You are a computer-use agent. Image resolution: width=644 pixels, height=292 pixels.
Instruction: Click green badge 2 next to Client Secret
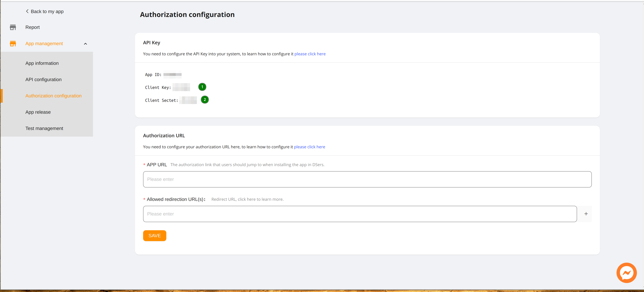point(205,100)
